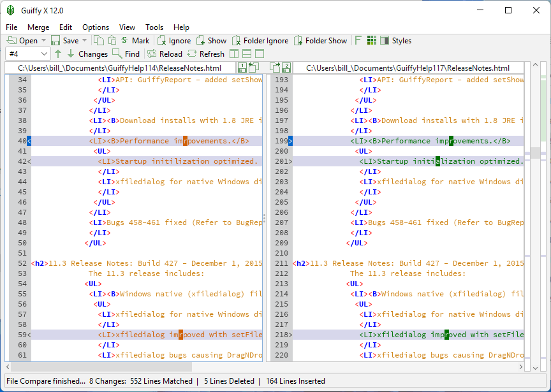Click the merge marker on left line 42
551x392 pixels.
(x=29, y=161)
